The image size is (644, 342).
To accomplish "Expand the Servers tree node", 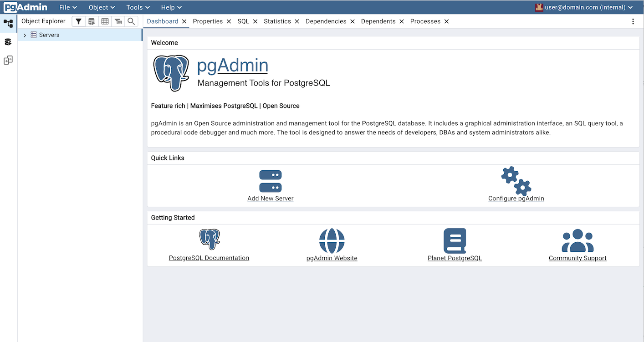I will point(25,35).
